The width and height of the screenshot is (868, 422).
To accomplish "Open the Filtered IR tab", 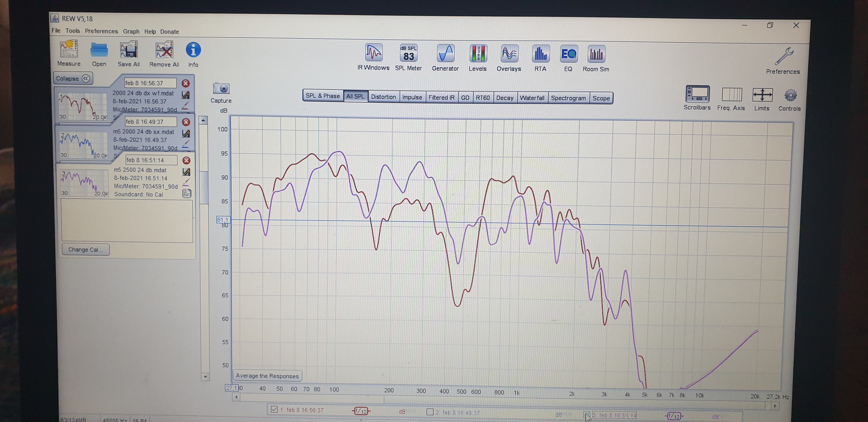I will [x=442, y=98].
